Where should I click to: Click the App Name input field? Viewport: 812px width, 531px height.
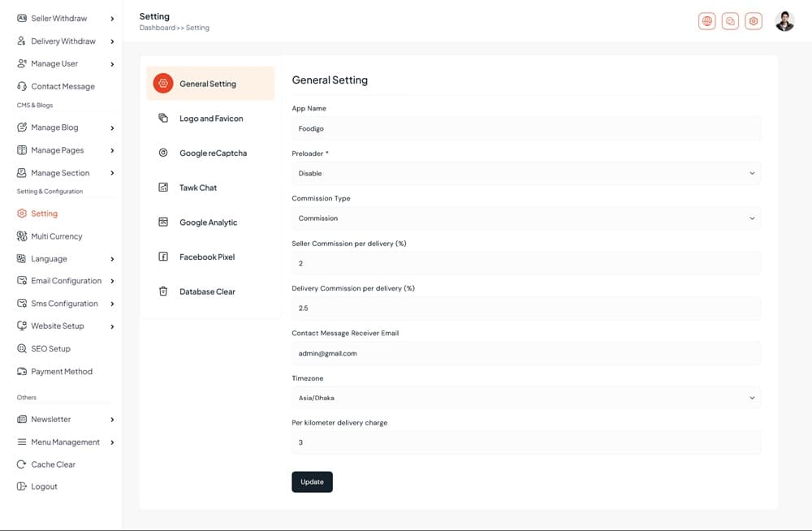(525, 128)
